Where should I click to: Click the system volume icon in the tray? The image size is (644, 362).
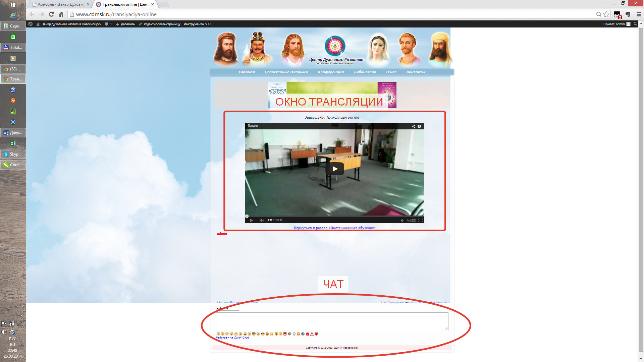(x=4, y=332)
